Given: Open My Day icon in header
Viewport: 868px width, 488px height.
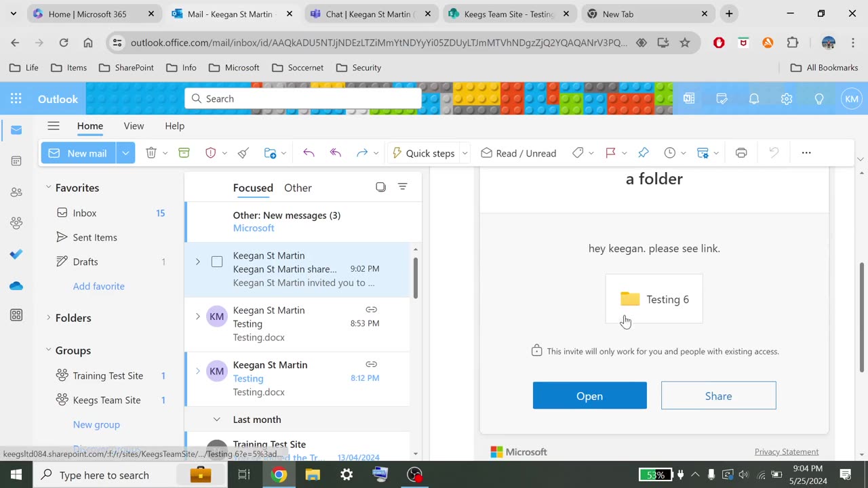Looking at the screenshot, I should (x=722, y=99).
